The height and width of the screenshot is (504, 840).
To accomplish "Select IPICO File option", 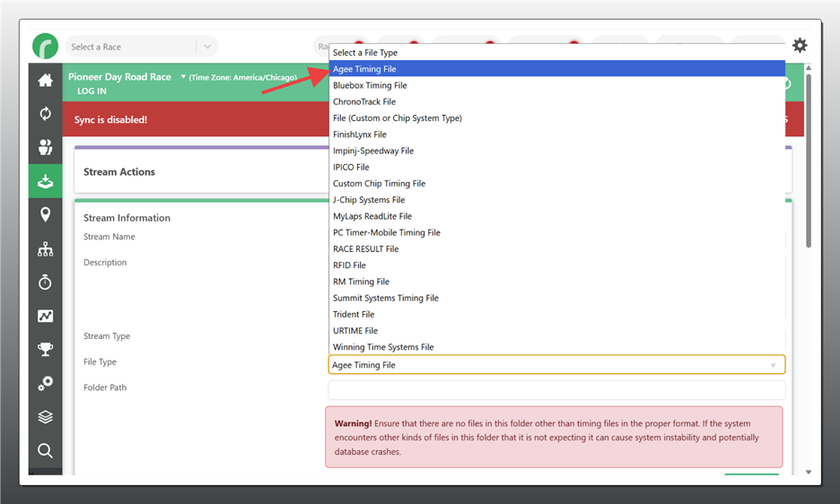I will pos(556,167).
